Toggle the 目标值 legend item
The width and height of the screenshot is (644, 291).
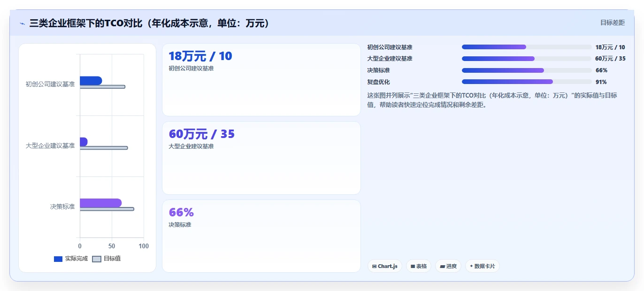pos(107,259)
